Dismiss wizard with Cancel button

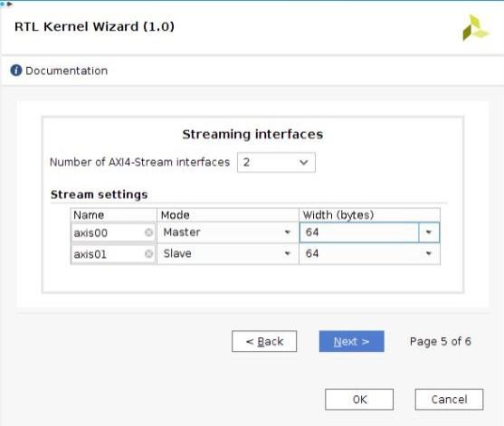click(x=449, y=400)
